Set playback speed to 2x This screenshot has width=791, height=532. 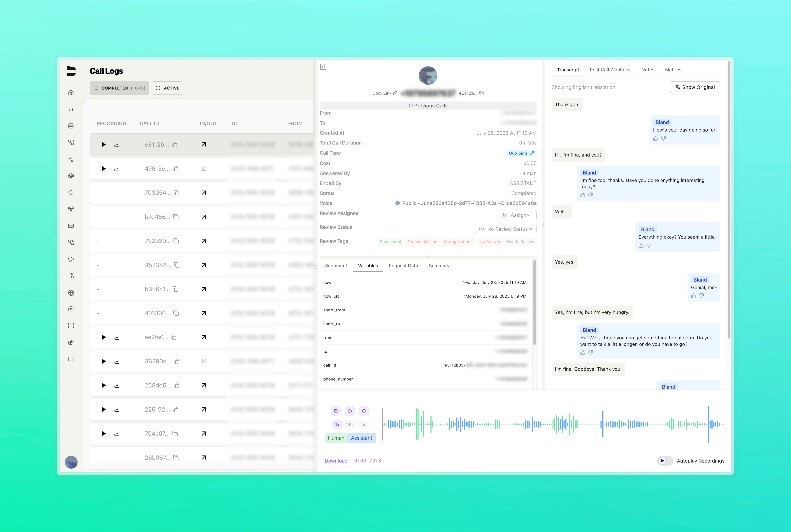point(363,425)
